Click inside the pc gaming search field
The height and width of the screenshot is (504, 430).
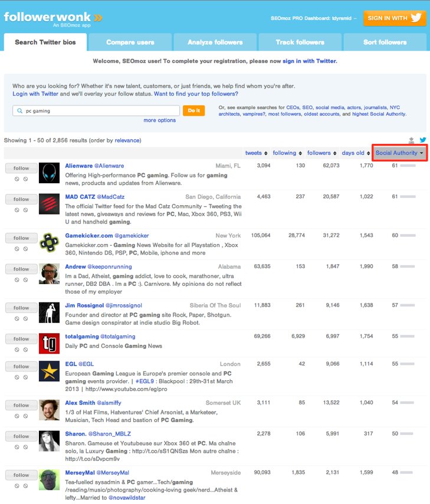pos(96,111)
